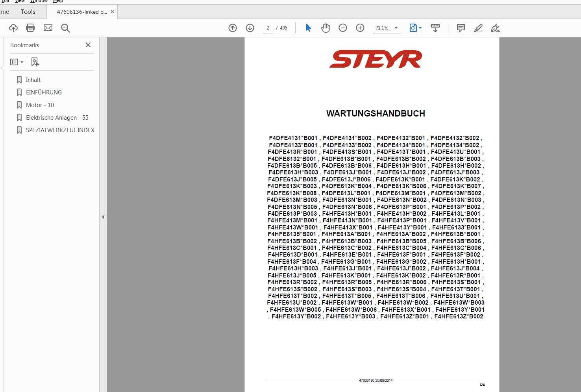Viewport: 581px width, 392px height.
Task: Open the zoom percentage dropdown
Action: (x=396, y=28)
